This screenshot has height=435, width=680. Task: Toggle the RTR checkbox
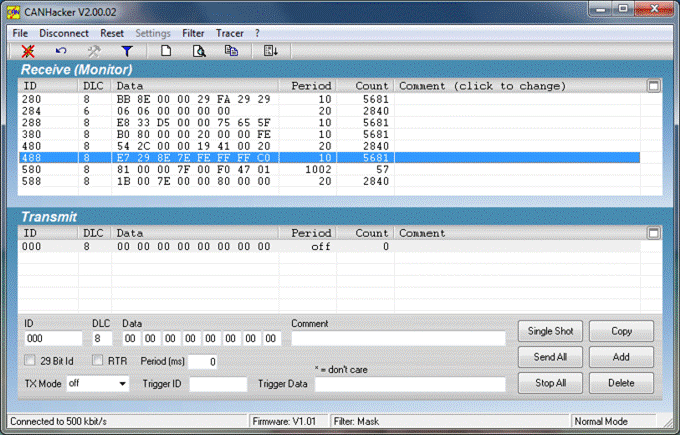98,360
